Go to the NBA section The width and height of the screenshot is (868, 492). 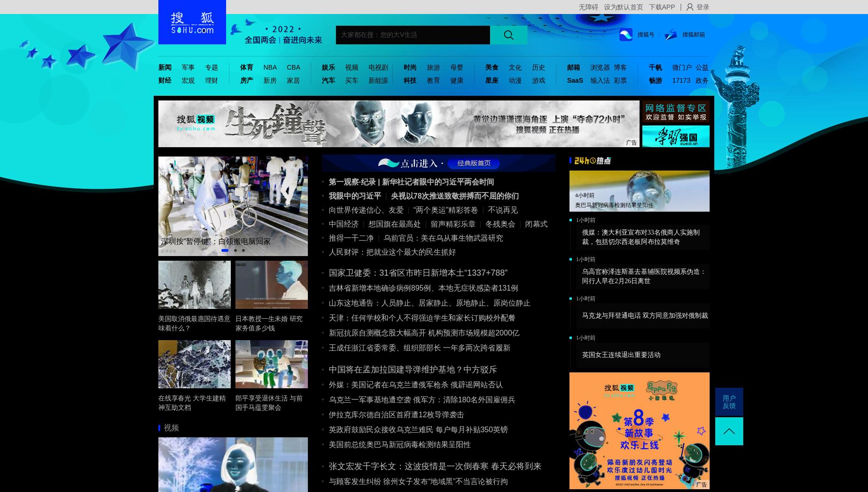(270, 67)
